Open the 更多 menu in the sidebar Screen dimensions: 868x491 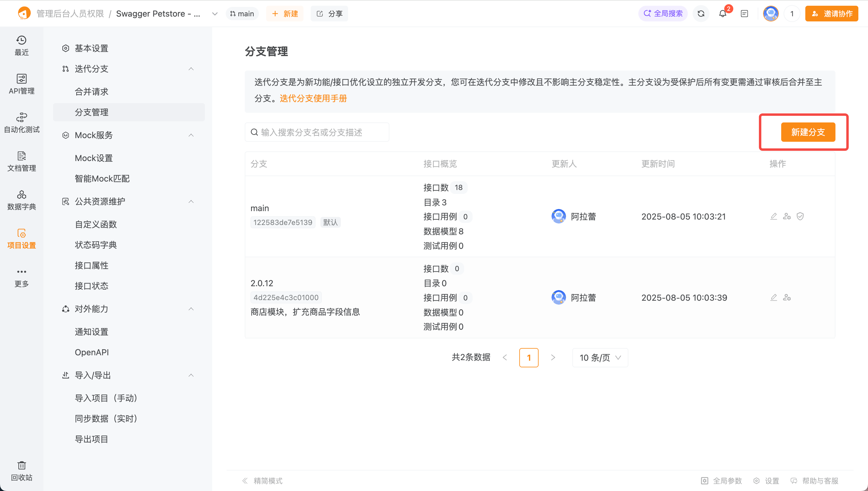click(x=22, y=277)
